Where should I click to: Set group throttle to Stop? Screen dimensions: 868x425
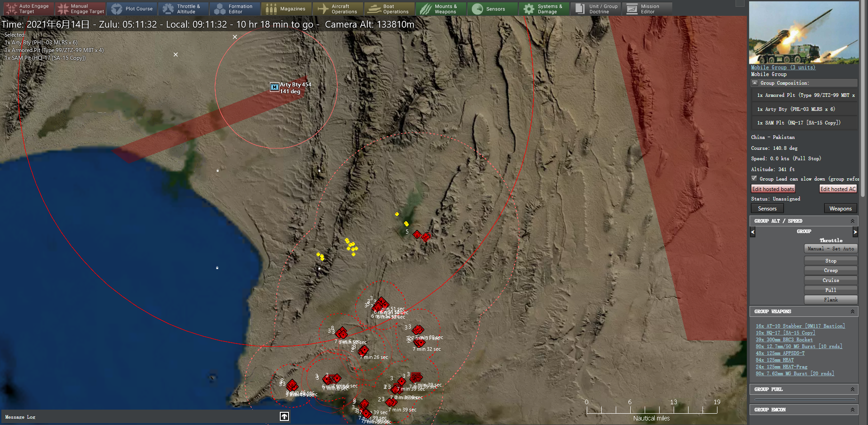[x=831, y=261]
